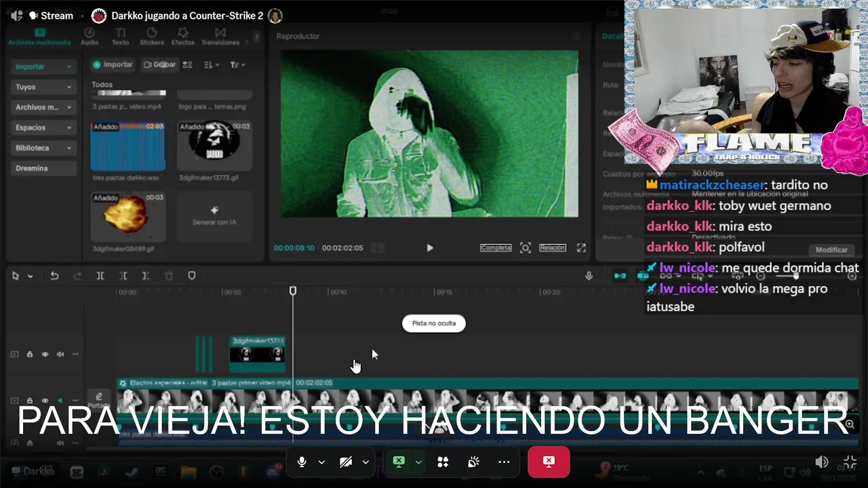
Task: Mute the overlay GIF track
Action: point(60,354)
